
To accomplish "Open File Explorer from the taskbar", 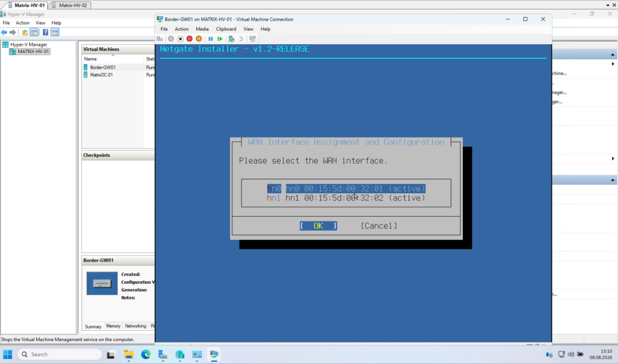I will click(x=129, y=354).
